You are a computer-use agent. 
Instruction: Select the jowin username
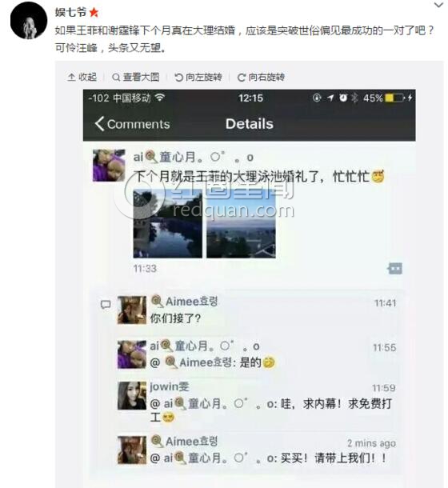(170, 387)
